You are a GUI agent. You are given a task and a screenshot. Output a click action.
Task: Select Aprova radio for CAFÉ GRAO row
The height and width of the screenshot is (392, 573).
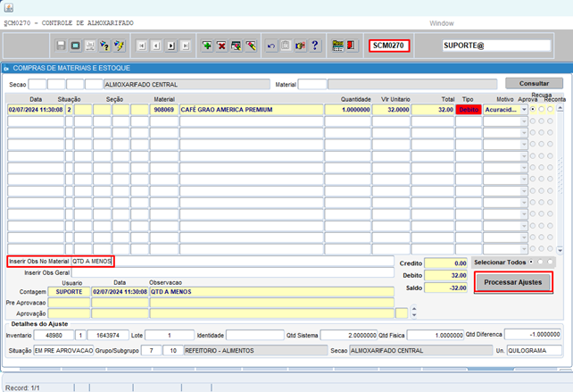533,109
